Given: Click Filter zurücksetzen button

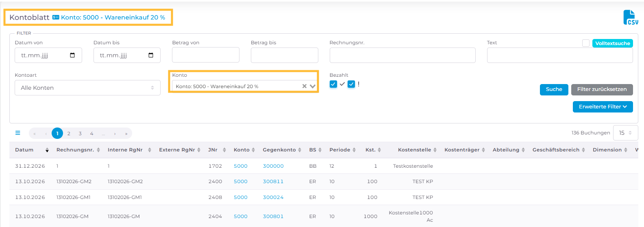Looking at the screenshot, I should 602,89.
